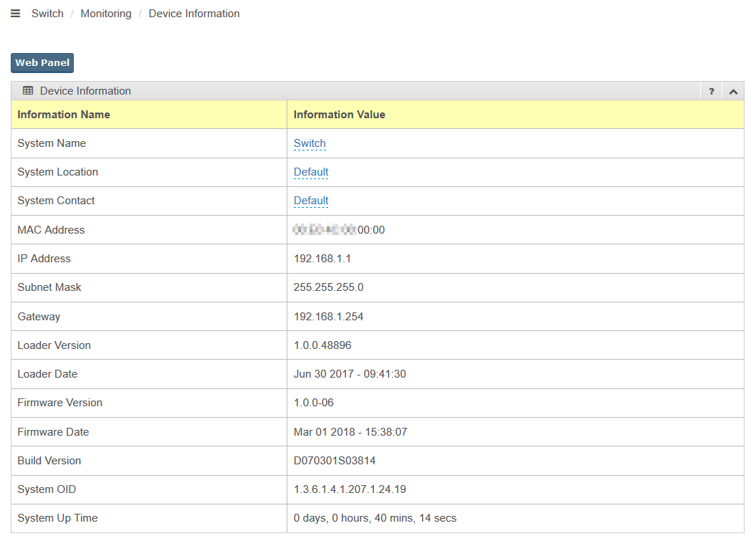
Task: Click the Device Information breadcrumb item
Action: tap(193, 14)
